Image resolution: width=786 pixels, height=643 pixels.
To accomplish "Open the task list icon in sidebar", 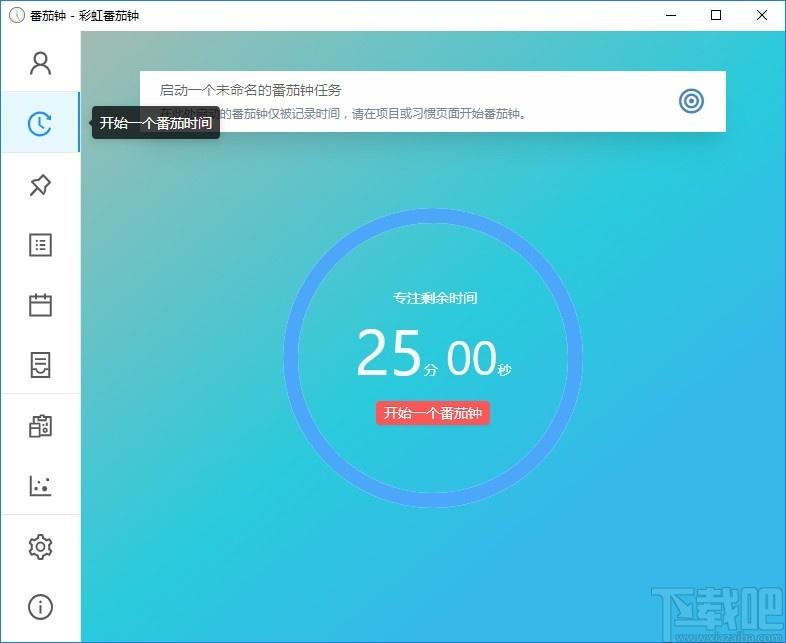I will pyautogui.click(x=40, y=245).
